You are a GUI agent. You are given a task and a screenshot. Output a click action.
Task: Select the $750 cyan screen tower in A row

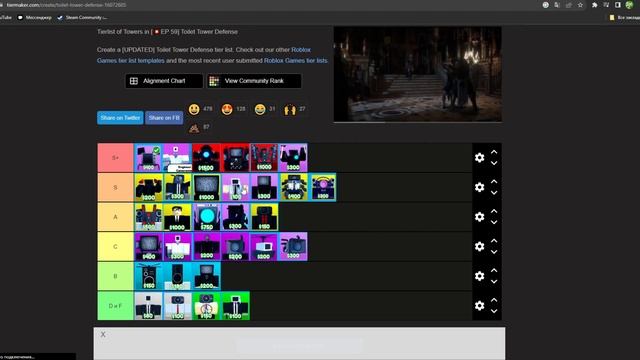[x=207, y=217]
